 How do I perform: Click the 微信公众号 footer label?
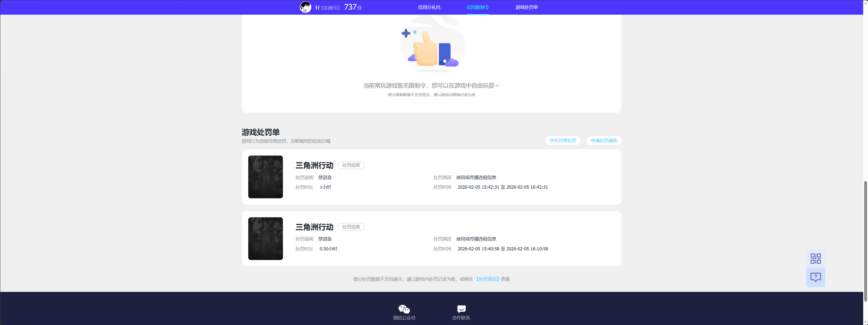tap(404, 318)
